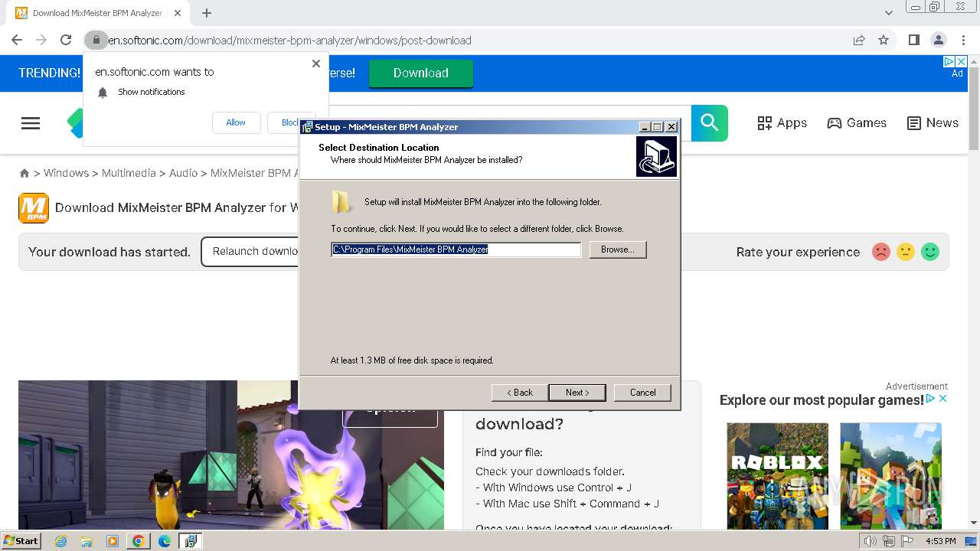The image size is (980, 551).
Task: Rate experience with green happy face
Action: 930,252
